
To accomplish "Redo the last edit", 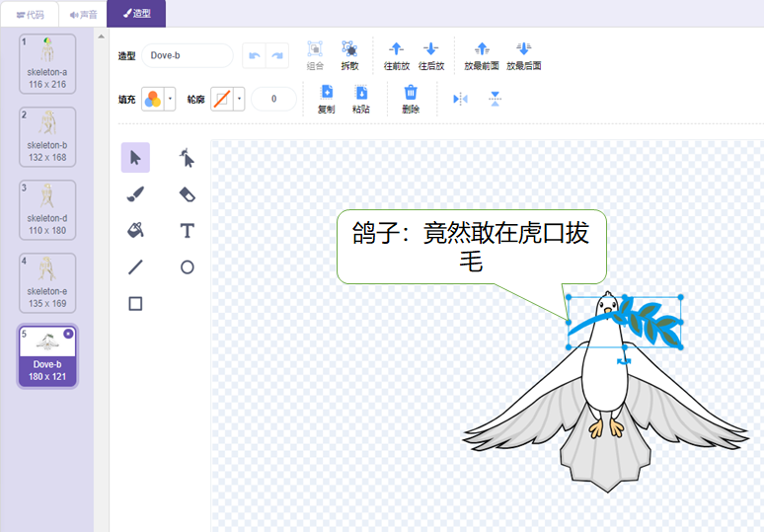I will [x=277, y=55].
